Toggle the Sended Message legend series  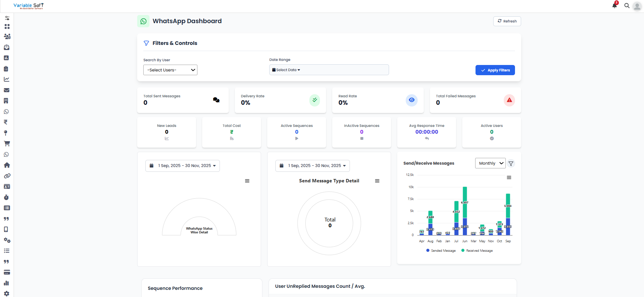pos(443,251)
